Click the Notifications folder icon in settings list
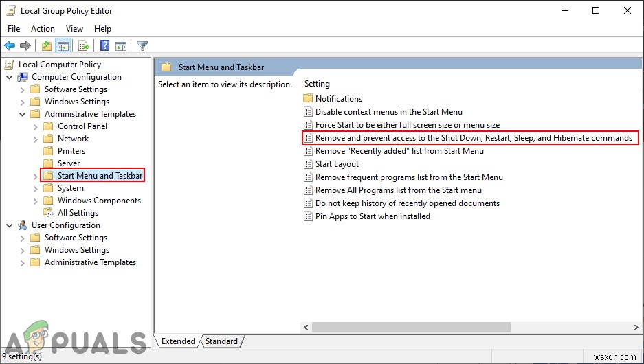The width and height of the screenshot is (644, 364). [x=308, y=98]
